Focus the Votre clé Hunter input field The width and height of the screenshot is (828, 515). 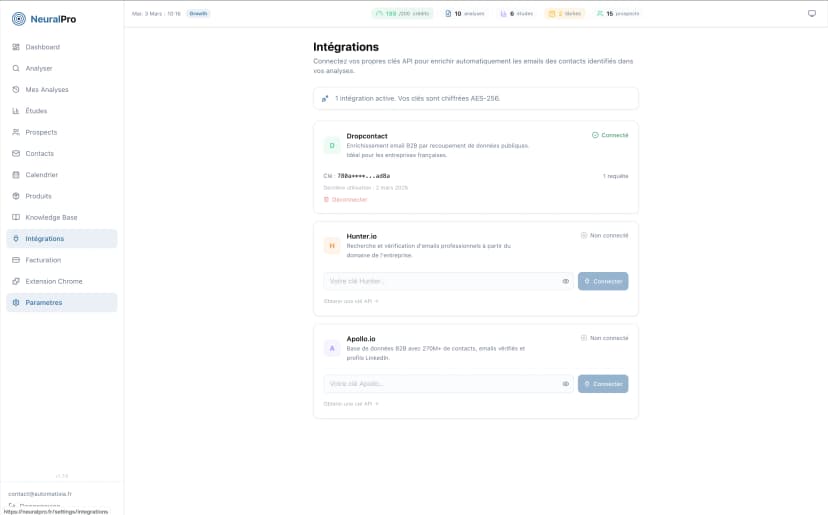(448, 282)
